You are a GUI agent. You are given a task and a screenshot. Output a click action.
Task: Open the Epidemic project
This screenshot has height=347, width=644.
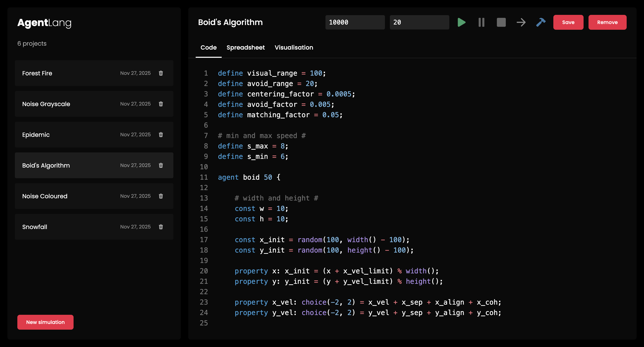36,135
